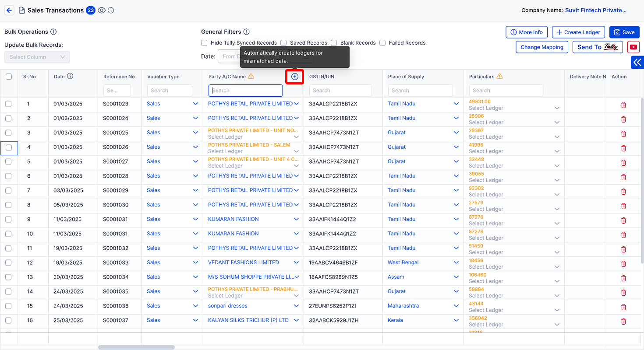The width and height of the screenshot is (644, 350).
Task: Select row 16 checkbox
Action: click(8, 320)
